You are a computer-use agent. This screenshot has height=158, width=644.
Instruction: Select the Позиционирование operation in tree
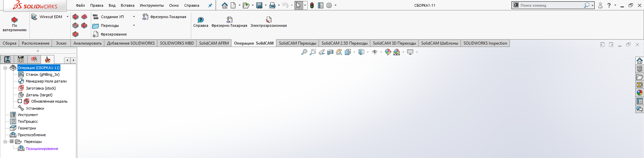click(x=42, y=149)
